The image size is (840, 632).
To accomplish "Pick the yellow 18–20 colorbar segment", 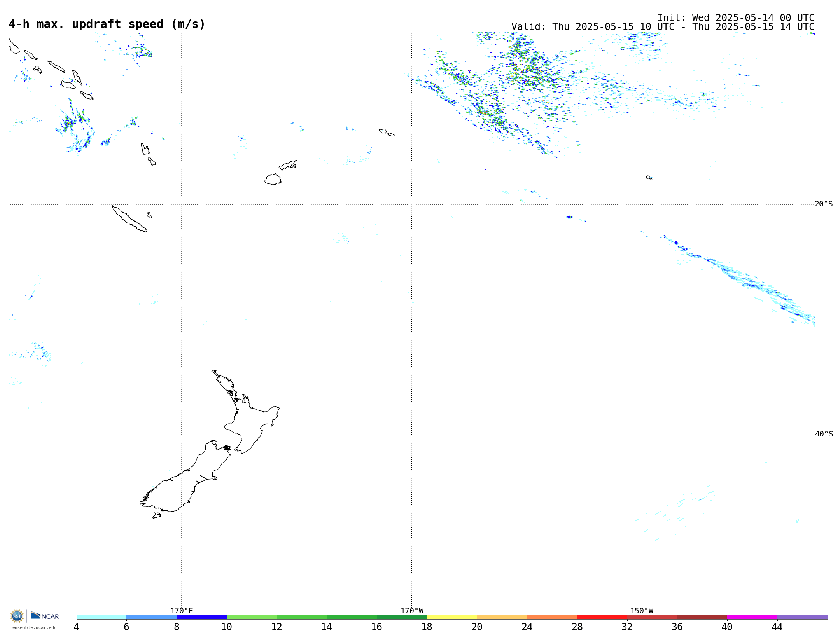I will pos(452,617).
